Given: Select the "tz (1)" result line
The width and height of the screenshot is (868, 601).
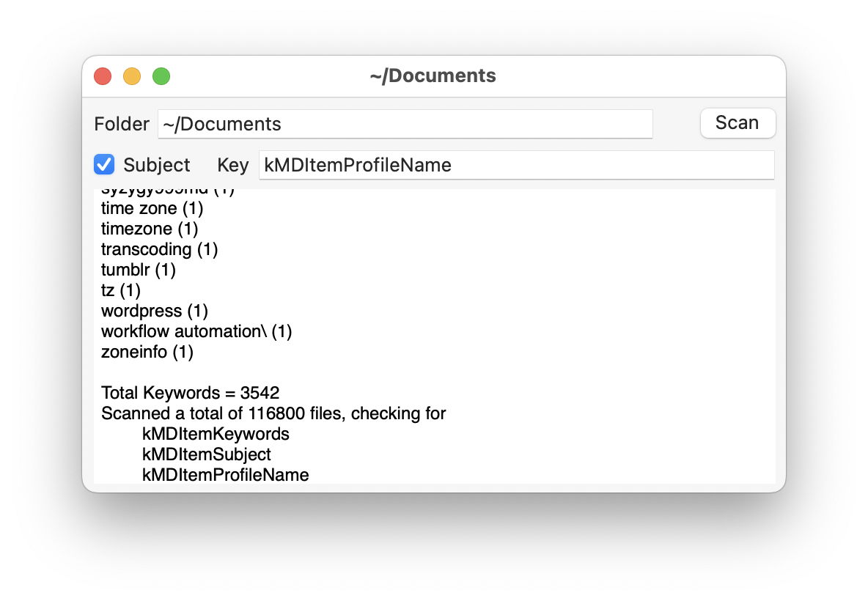Looking at the screenshot, I should [x=121, y=290].
